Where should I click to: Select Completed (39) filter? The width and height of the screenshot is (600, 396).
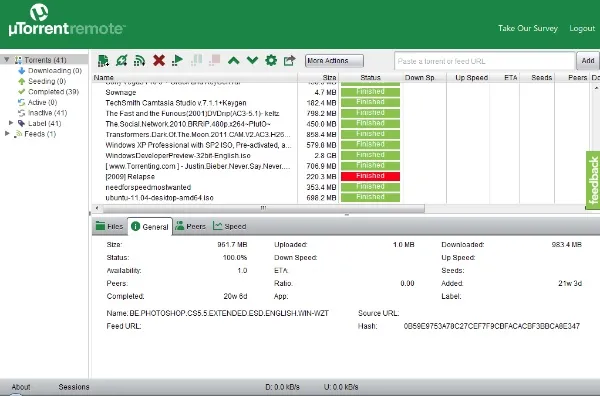tap(53, 91)
